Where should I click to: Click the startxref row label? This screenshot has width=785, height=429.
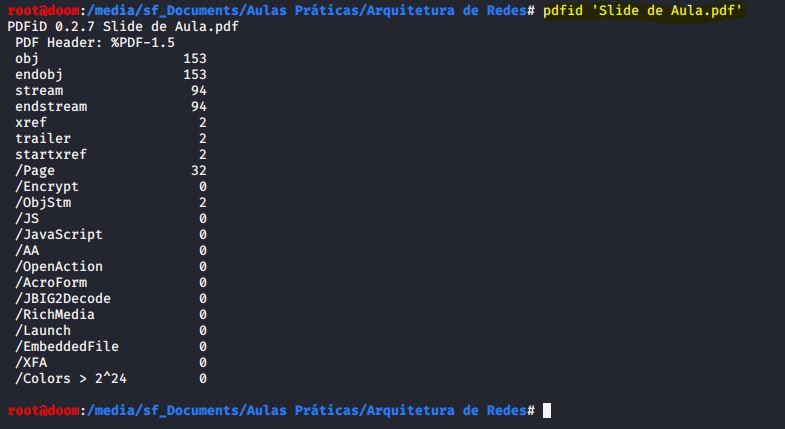point(51,154)
